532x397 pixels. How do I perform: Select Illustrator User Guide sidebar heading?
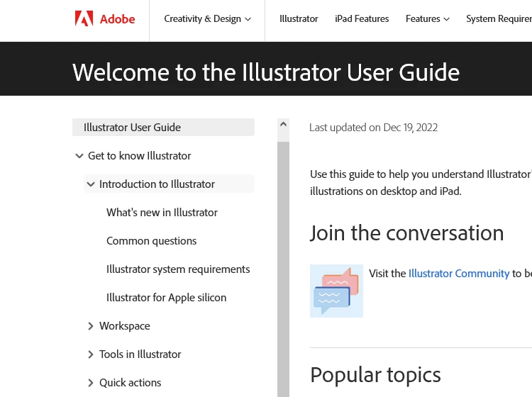163,127
